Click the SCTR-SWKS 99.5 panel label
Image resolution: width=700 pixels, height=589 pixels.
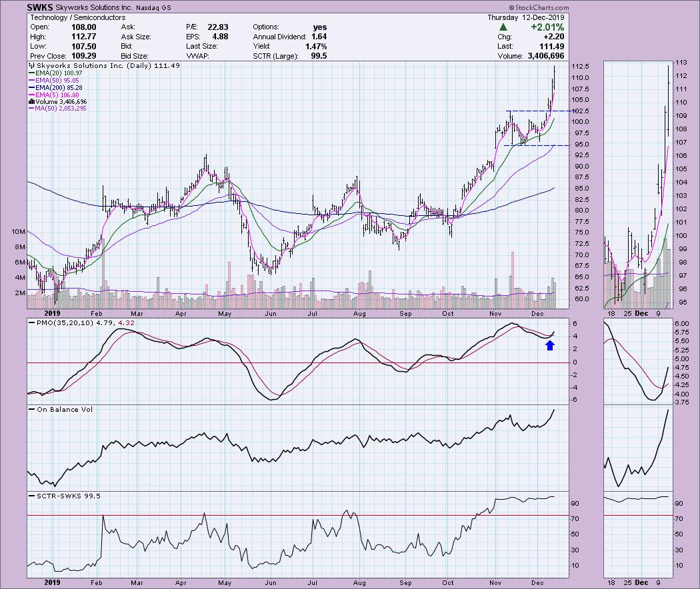[x=68, y=496]
